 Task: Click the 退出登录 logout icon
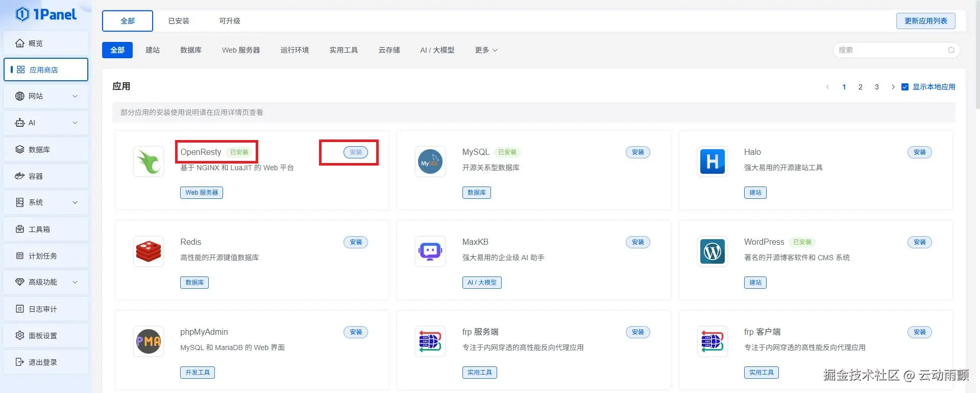click(20, 362)
